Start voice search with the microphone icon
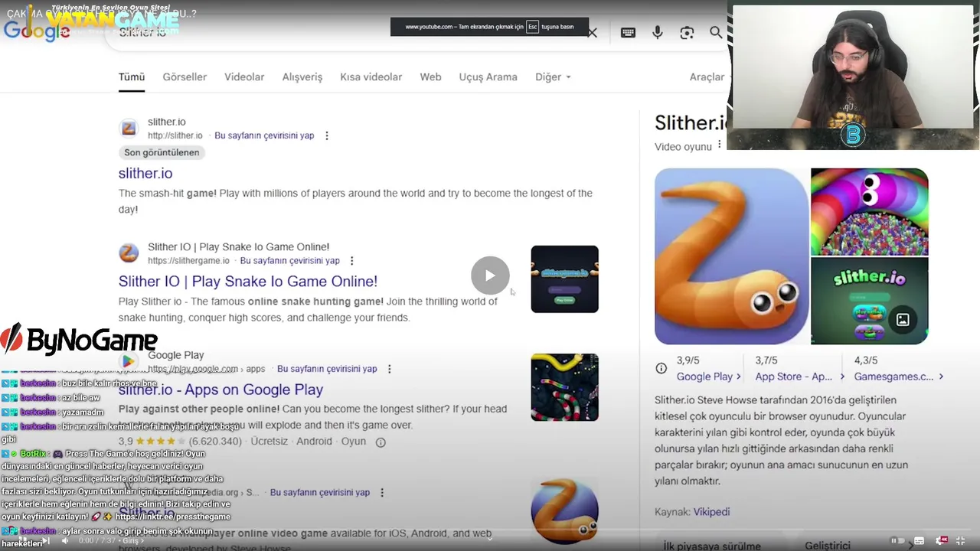Viewport: 980px width, 551px height. coord(657,32)
